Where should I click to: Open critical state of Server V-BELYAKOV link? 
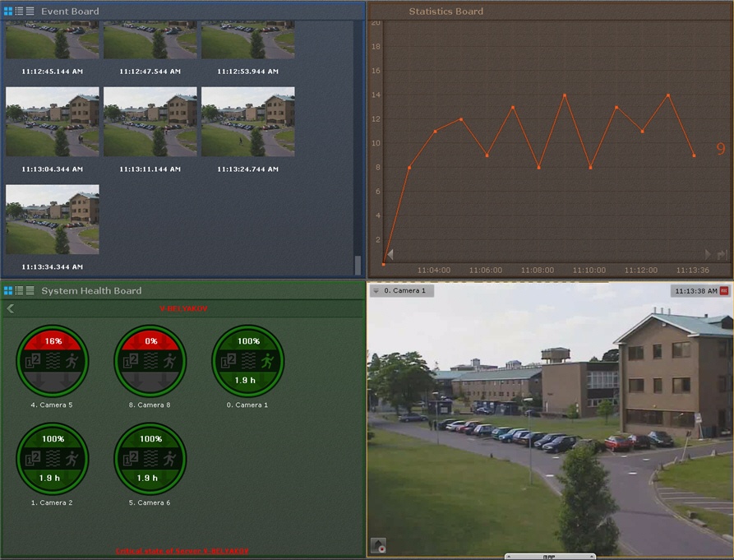point(182,551)
